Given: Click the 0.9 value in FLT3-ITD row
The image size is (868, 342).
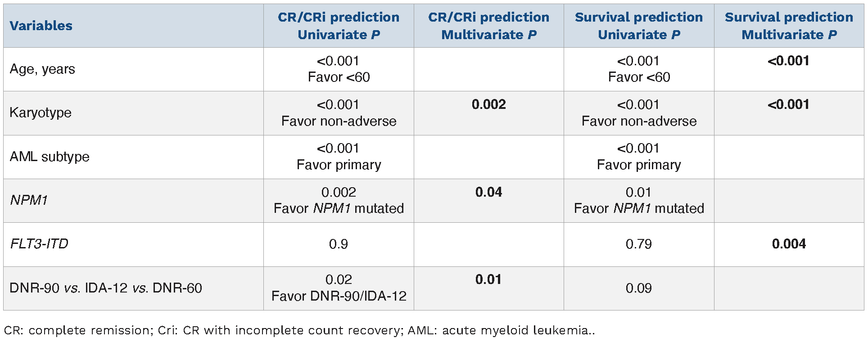Looking at the screenshot, I should [x=339, y=244].
